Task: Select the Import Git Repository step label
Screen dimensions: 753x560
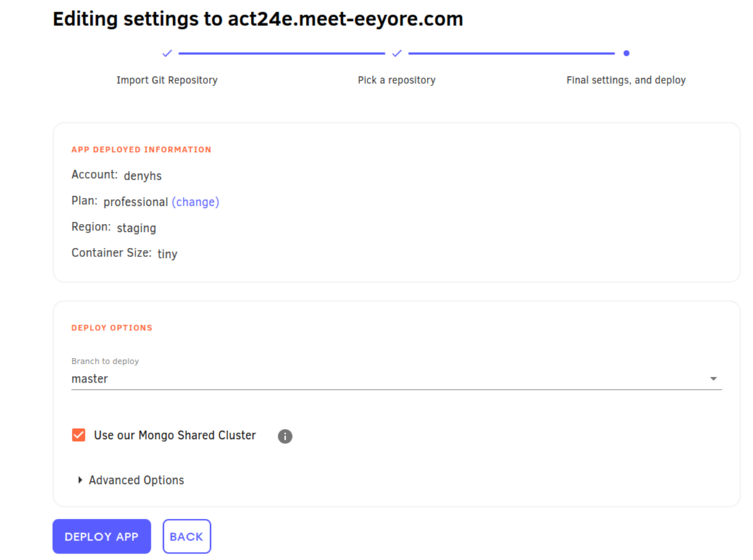Action: click(167, 80)
